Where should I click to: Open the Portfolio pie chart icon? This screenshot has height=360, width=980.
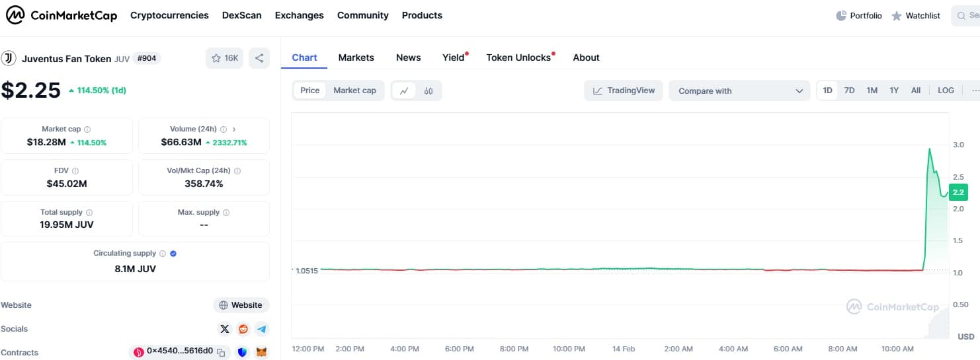pyautogui.click(x=841, y=15)
